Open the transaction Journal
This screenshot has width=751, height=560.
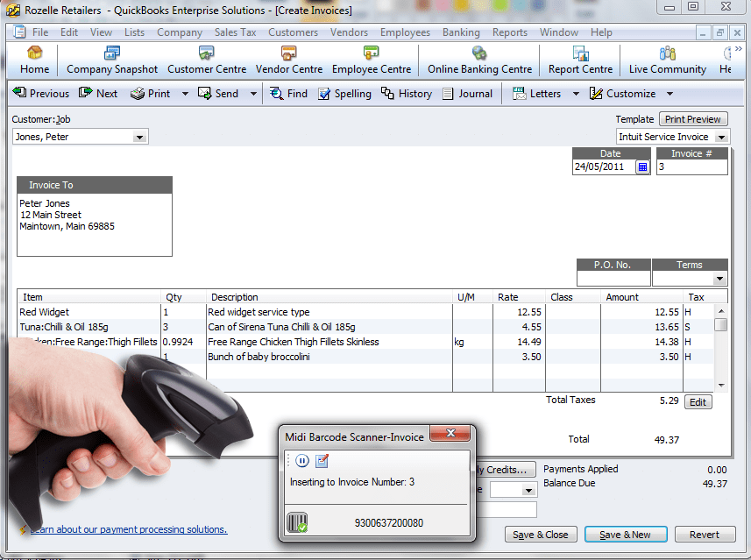[448, 93]
